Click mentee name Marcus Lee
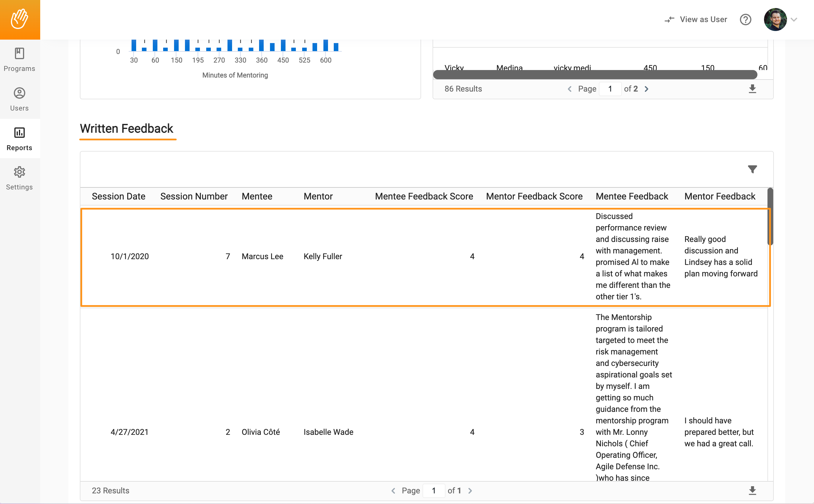The height and width of the screenshot is (504, 814). (x=262, y=256)
